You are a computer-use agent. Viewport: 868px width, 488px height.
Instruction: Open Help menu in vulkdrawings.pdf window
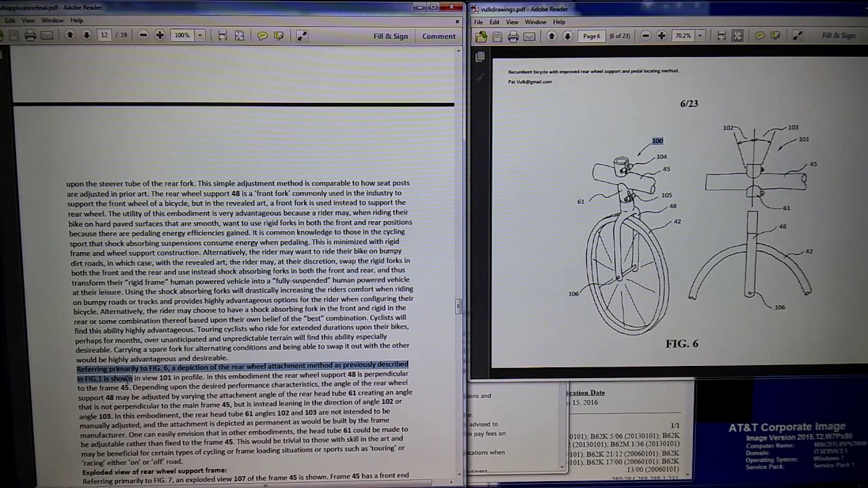pos(559,22)
